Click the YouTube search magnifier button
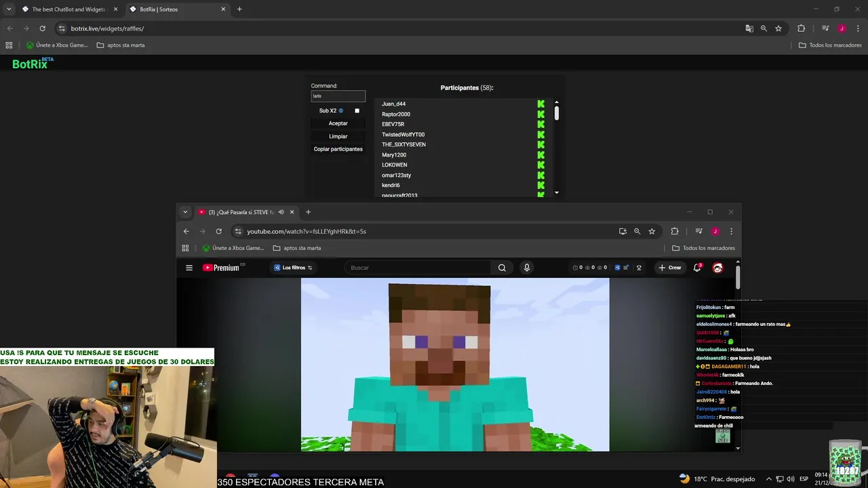 pos(502,268)
